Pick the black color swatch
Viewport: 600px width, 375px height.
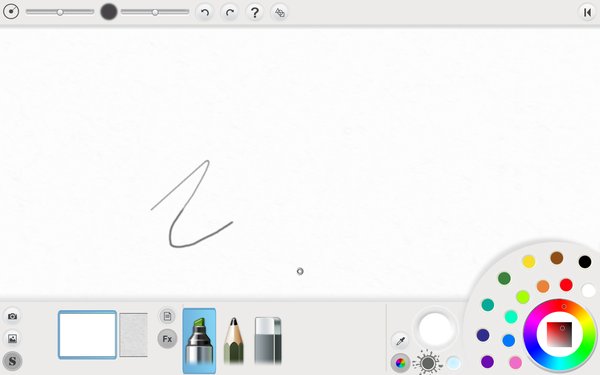click(585, 262)
